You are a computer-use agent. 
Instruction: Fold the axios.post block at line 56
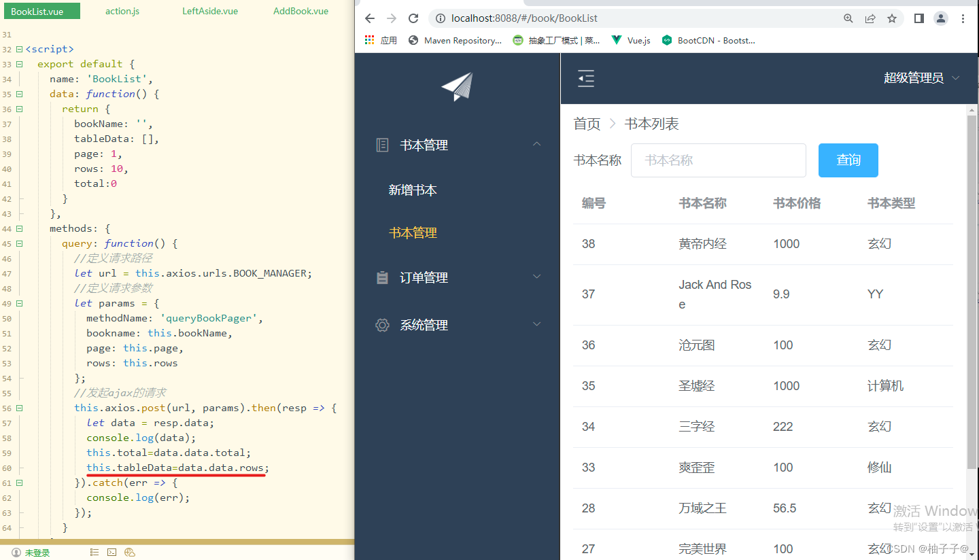pos(19,408)
